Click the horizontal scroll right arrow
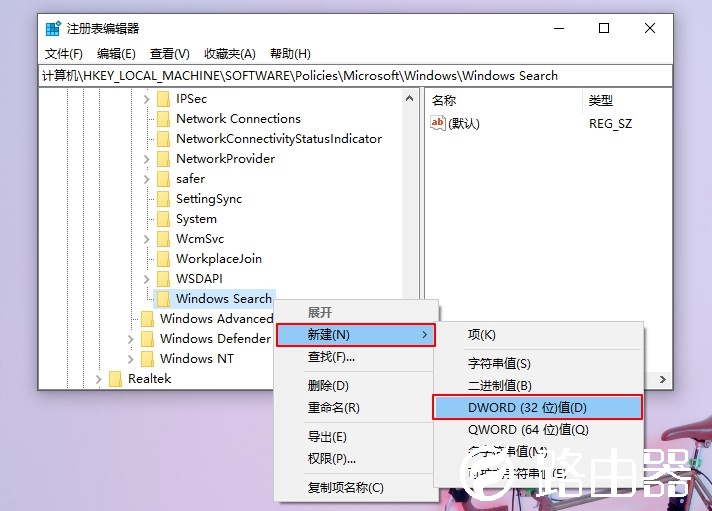The image size is (712, 511). (663, 379)
